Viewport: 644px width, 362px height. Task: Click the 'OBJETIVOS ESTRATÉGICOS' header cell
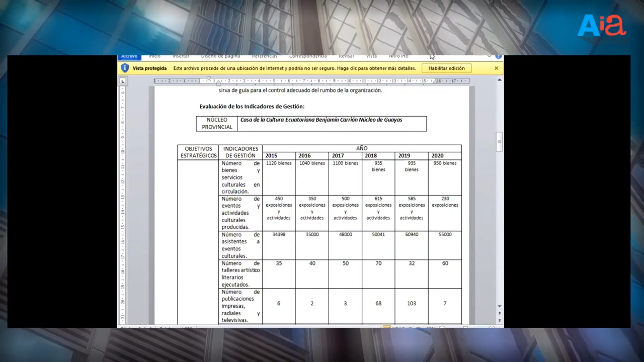[x=198, y=152]
